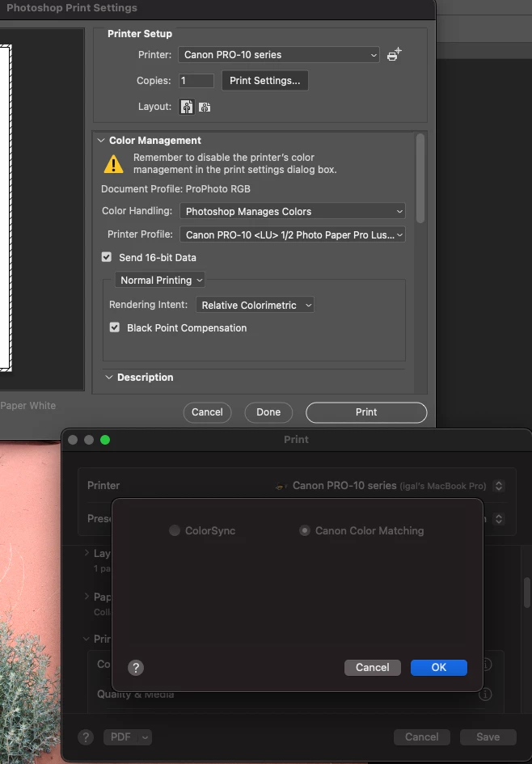The image size is (532, 764).
Task: Click Cancel in color matching sheet
Action: pos(373,668)
